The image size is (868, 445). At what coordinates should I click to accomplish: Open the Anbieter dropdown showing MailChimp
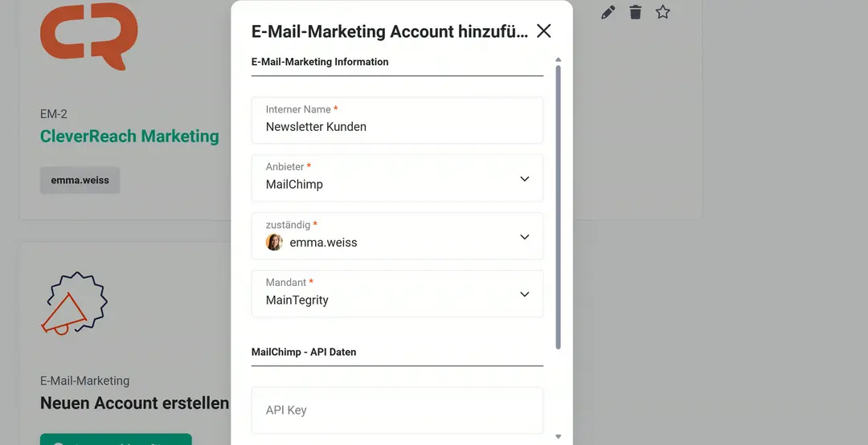397,178
